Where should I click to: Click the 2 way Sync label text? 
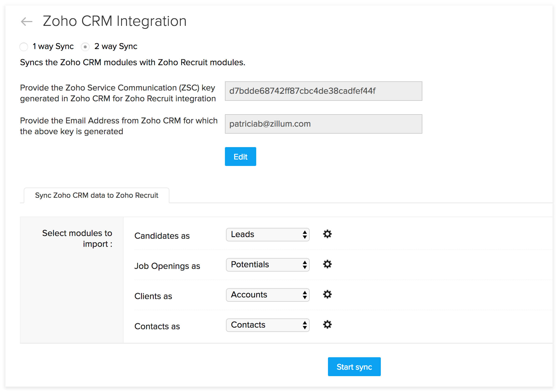(116, 46)
